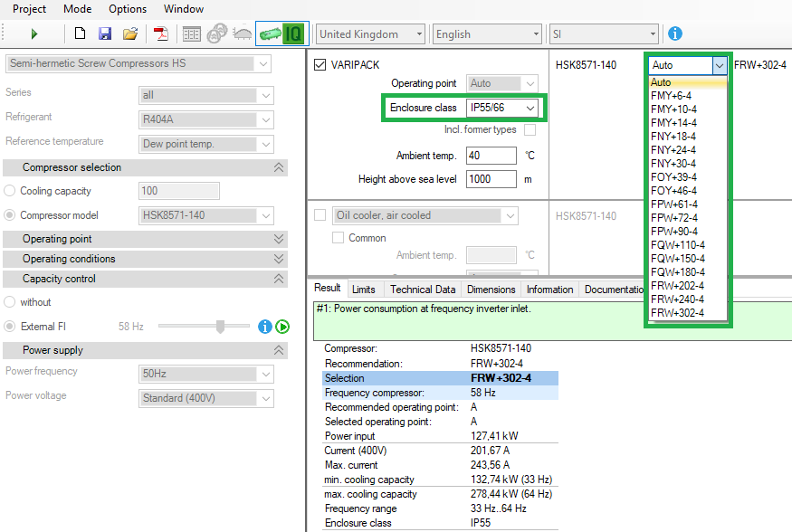Viewport: 792px width, 532px height.
Task: Save the project using the diskette icon
Action: coord(104,32)
